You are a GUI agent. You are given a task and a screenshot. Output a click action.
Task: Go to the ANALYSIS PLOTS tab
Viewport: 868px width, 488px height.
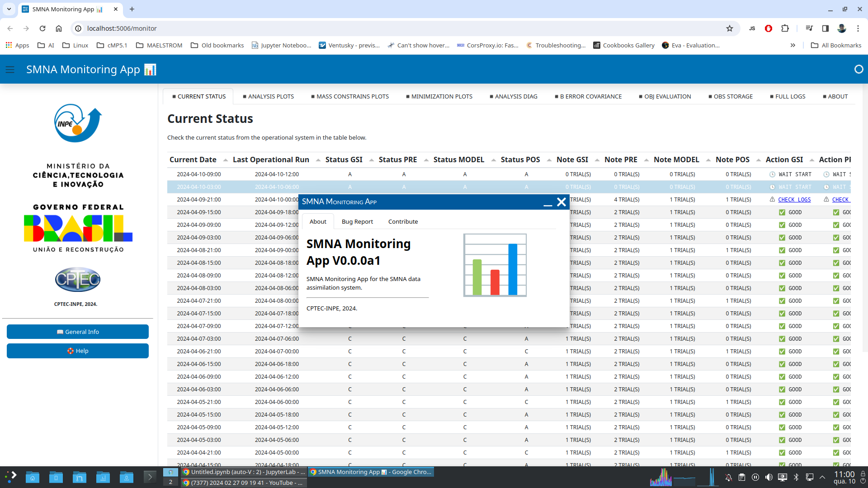[268, 96]
